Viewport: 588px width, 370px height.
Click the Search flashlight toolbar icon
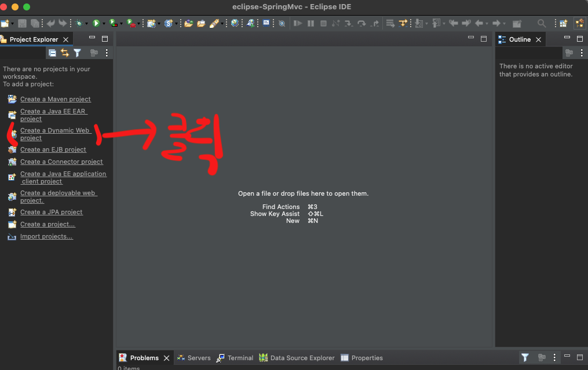coord(214,24)
